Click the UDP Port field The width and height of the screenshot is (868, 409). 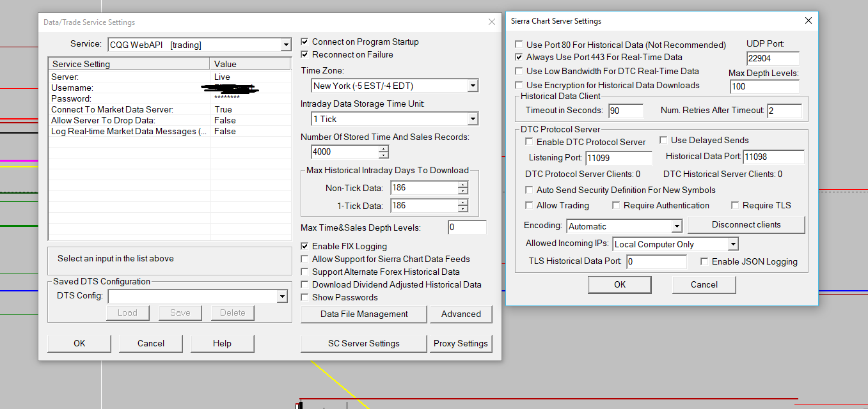[773, 58]
